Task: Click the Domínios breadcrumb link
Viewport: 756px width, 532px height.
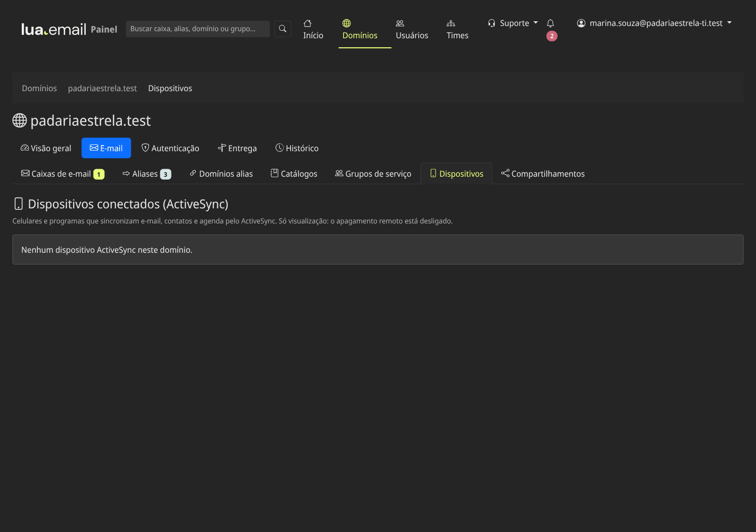Action: (39, 88)
